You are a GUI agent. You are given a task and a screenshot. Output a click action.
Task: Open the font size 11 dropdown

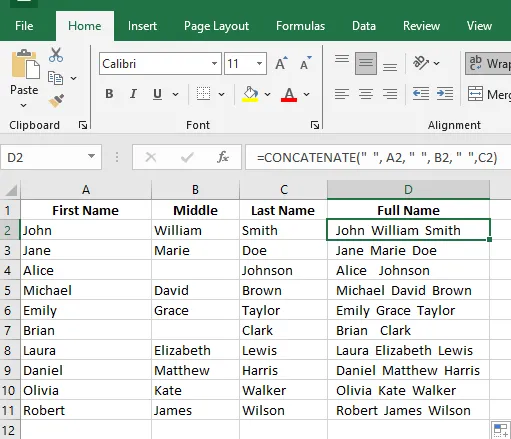(x=259, y=63)
